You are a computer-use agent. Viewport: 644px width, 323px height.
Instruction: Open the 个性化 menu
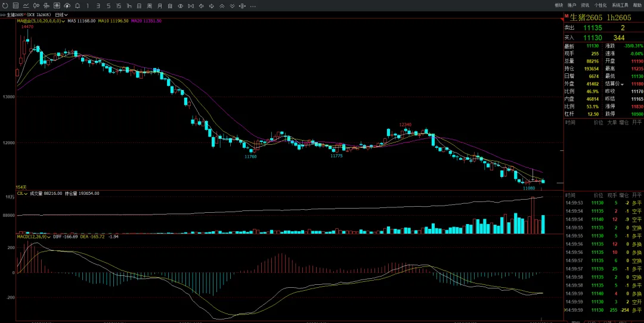pos(600,5)
